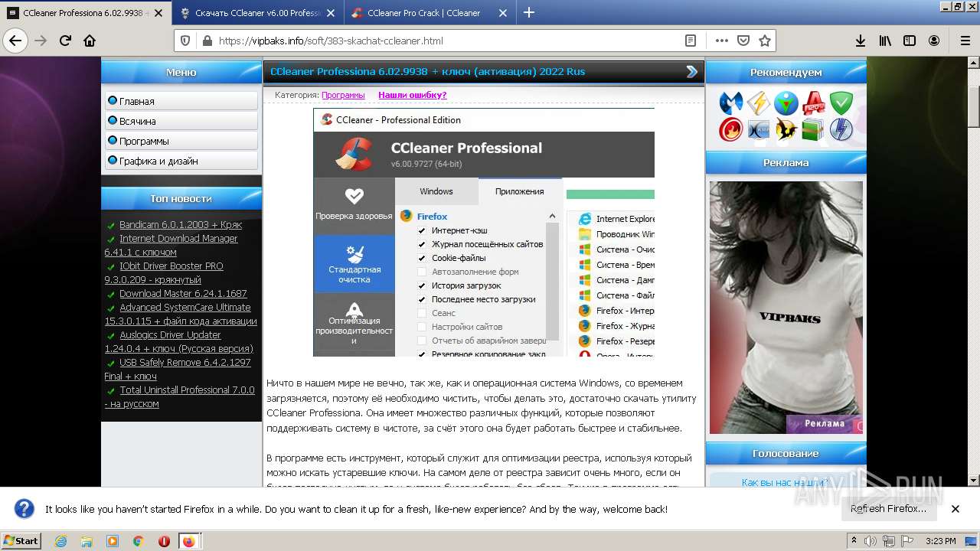
Task: Open the tracking protection shield icon
Action: (185, 41)
